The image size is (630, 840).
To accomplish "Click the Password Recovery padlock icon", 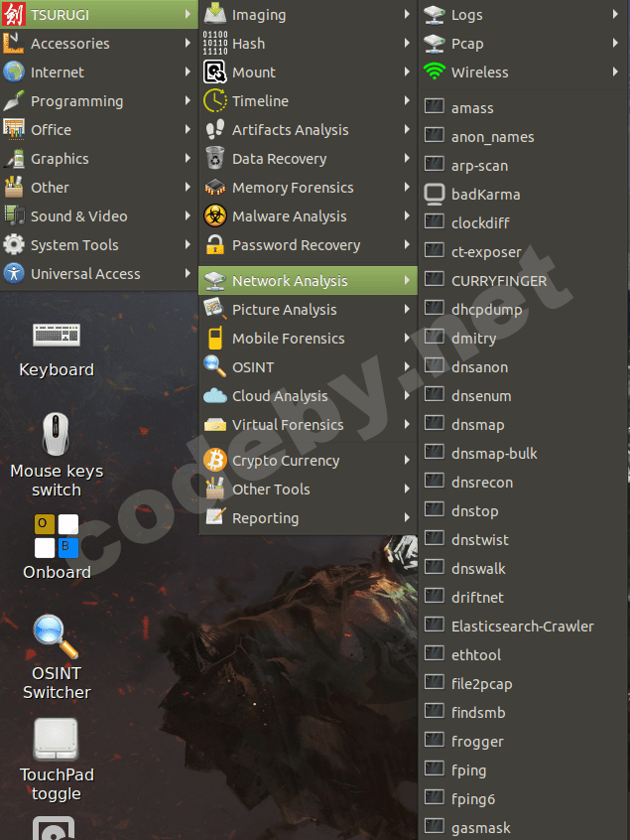I will [215, 245].
